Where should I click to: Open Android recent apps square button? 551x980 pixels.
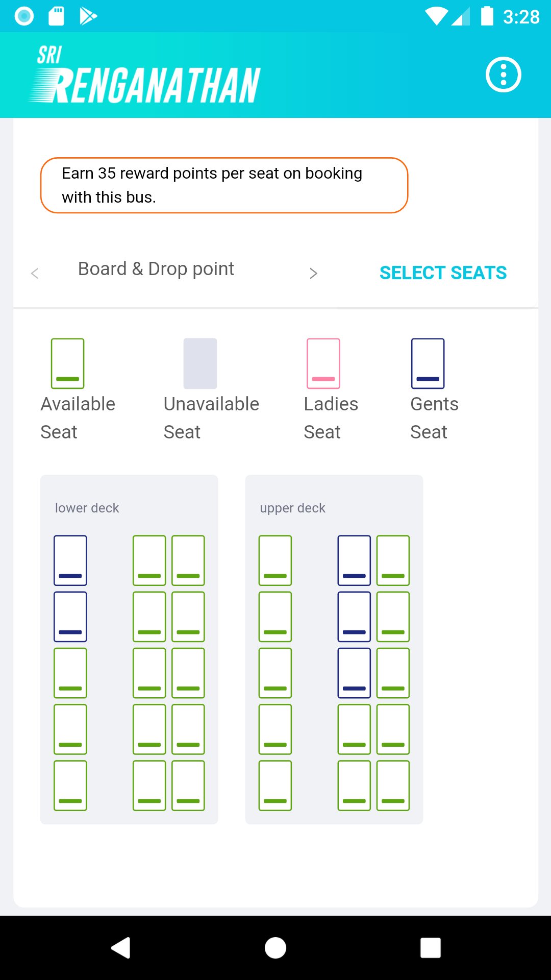coord(430,948)
